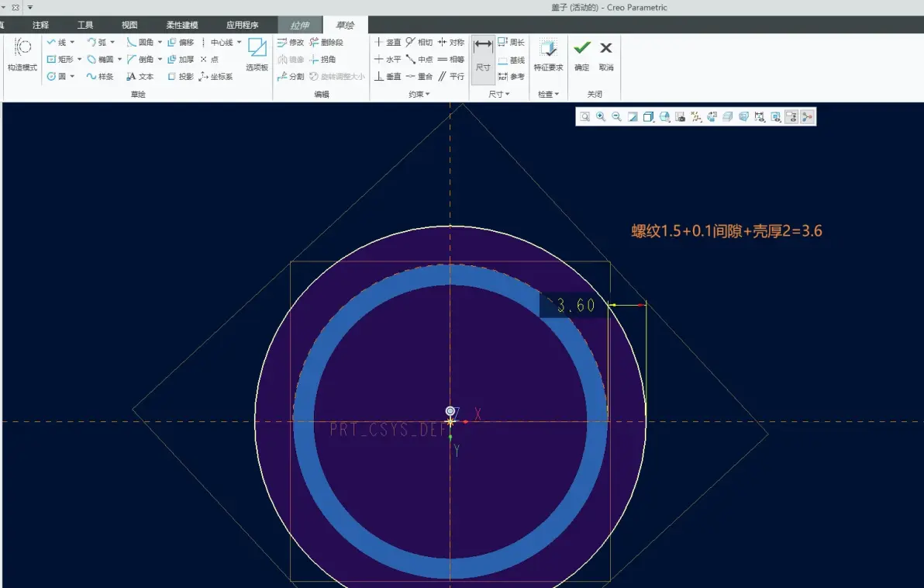Open the 约束 group dropdown
This screenshot has width=924, height=588.
pyautogui.click(x=419, y=94)
